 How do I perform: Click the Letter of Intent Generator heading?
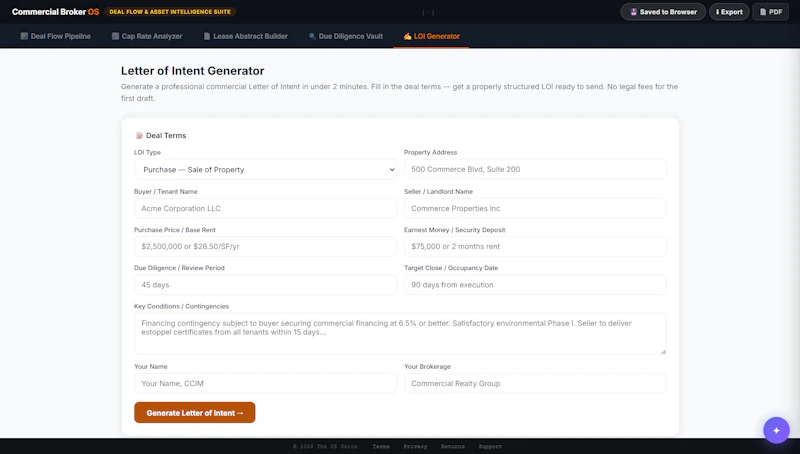(192, 71)
